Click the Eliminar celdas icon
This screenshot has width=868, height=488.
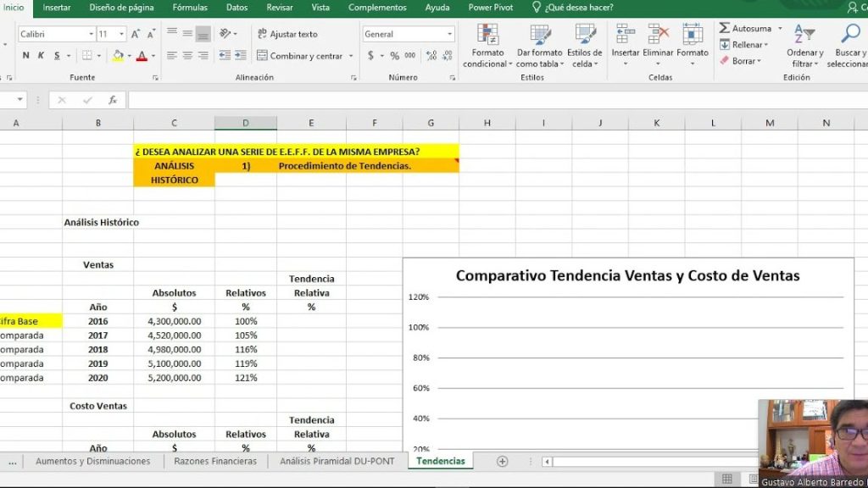click(658, 36)
